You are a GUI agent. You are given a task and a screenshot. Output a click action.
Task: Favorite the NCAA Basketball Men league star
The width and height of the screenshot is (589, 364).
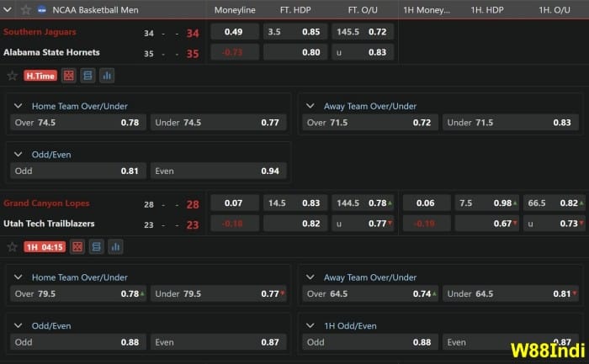(x=26, y=10)
